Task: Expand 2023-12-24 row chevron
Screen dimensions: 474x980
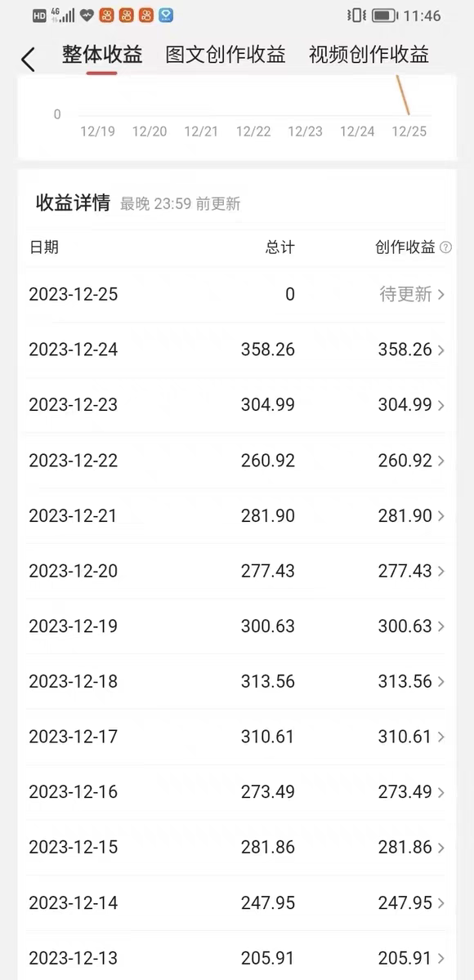Action: point(441,350)
